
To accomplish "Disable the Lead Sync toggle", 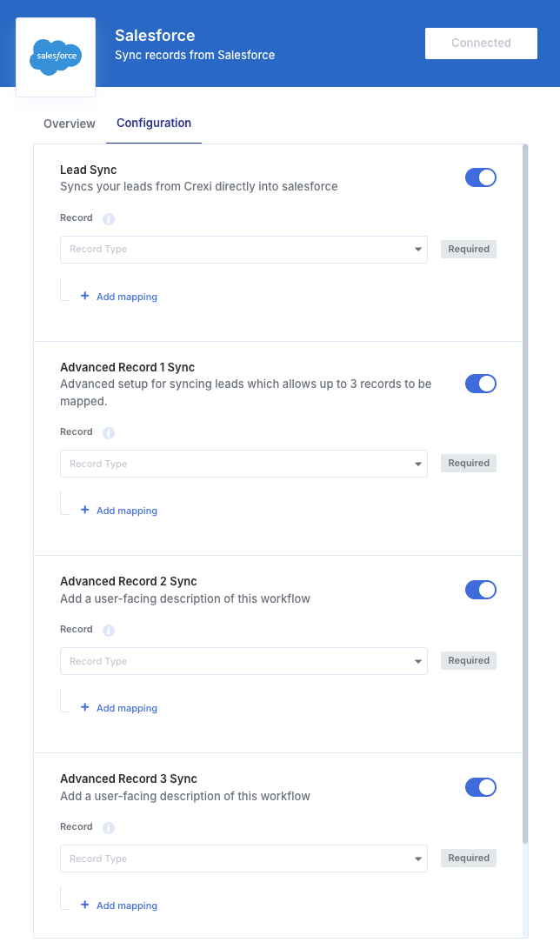I will coord(481,177).
